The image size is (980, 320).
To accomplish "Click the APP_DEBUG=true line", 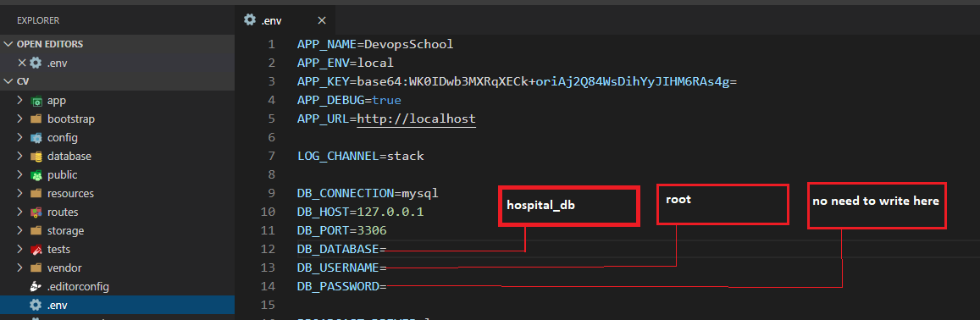I will [349, 100].
